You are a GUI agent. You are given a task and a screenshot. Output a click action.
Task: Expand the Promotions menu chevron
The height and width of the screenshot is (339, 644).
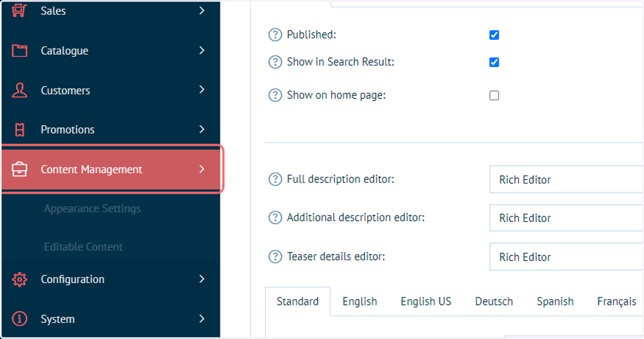(x=202, y=129)
